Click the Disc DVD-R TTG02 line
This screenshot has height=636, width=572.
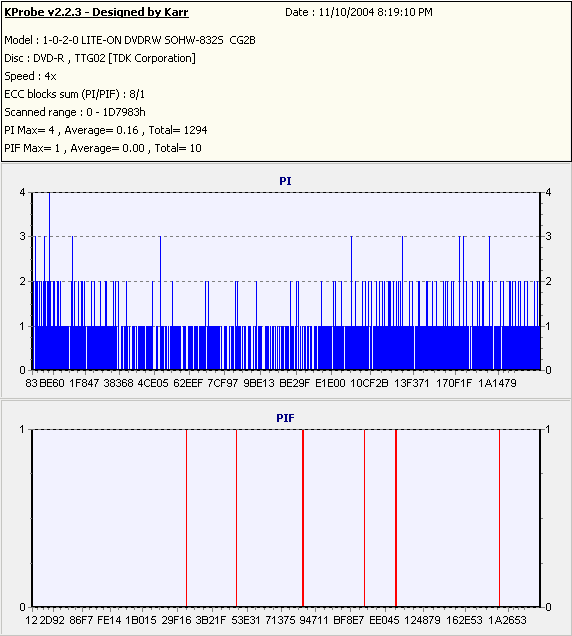[x=100, y=58]
